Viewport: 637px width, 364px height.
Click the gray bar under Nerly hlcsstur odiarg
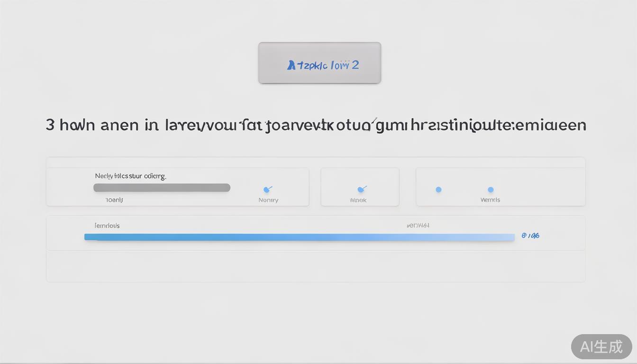[162, 188]
